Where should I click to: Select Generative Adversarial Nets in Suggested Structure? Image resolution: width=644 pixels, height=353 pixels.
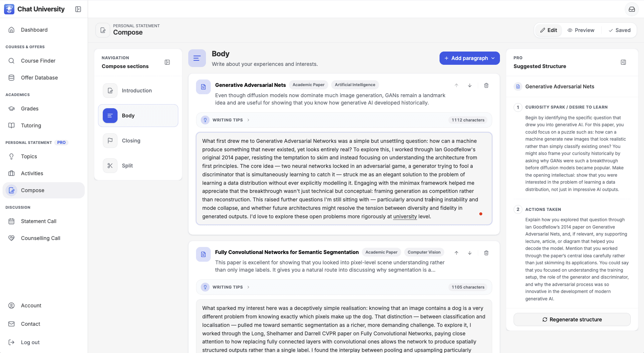click(572, 87)
